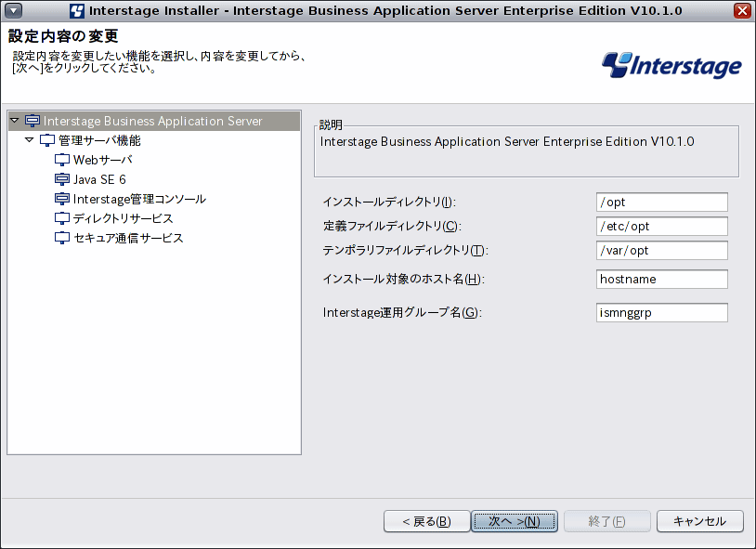
Task: Click the 定義ファイルディレクトリ field /etc/opt
Action: pos(661,227)
